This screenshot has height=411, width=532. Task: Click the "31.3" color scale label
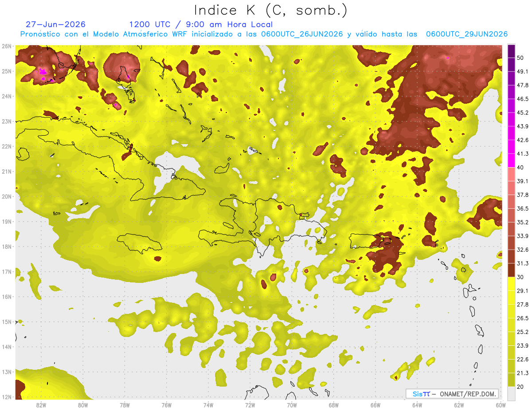pyautogui.click(x=522, y=263)
